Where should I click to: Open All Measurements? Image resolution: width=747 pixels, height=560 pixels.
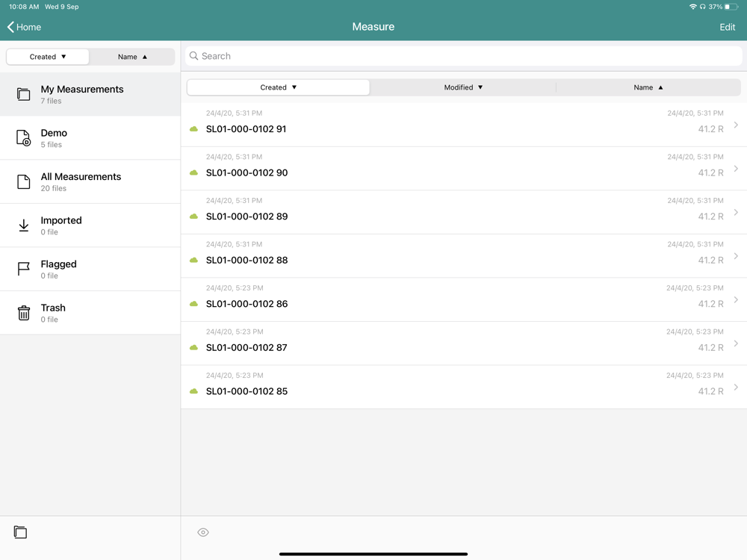[90, 182]
